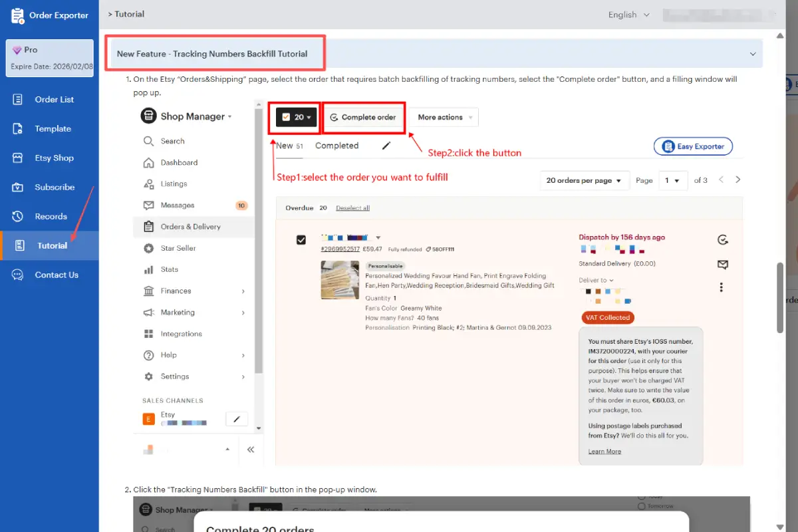The width and height of the screenshot is (798, 532).
Task: Expand the Help submenu arrow
Action: (x=243, y=355)
